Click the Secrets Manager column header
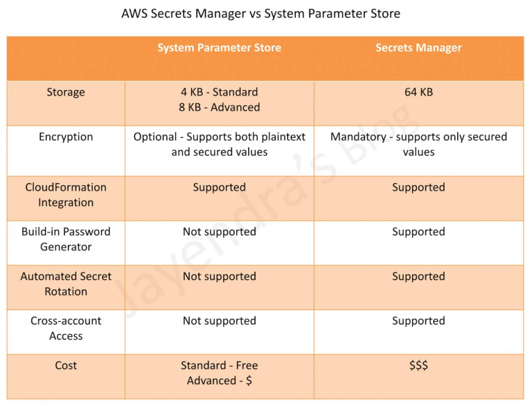Viewport: 532px width, 407px height. click(418, 48)
